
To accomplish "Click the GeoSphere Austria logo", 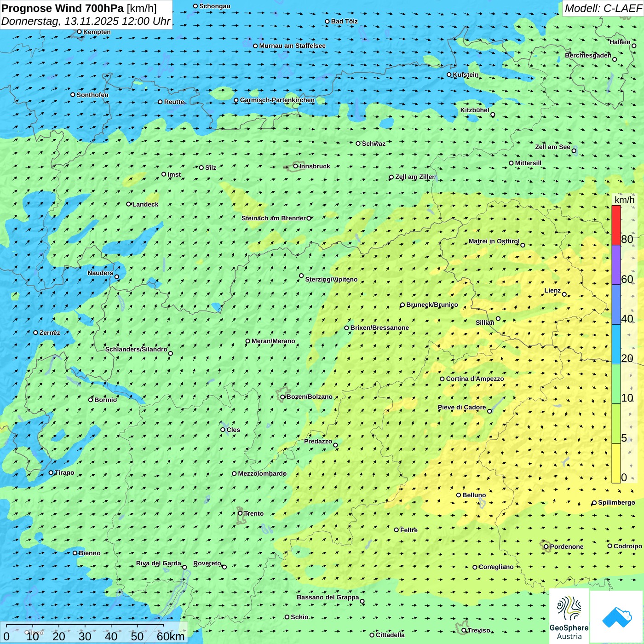I will tap(569, 616).
